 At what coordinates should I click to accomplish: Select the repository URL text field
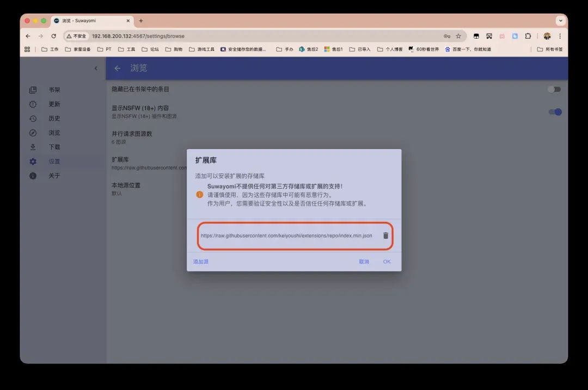286,236
